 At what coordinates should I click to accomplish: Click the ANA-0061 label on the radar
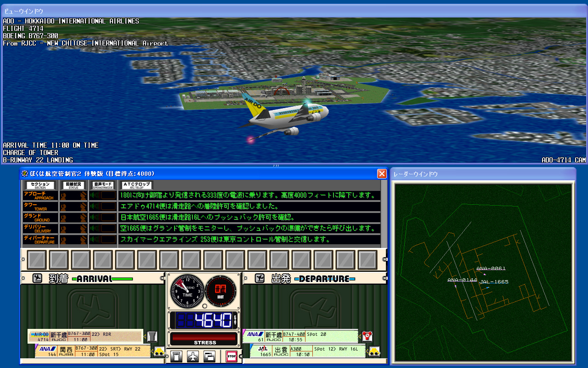[491, 268]
